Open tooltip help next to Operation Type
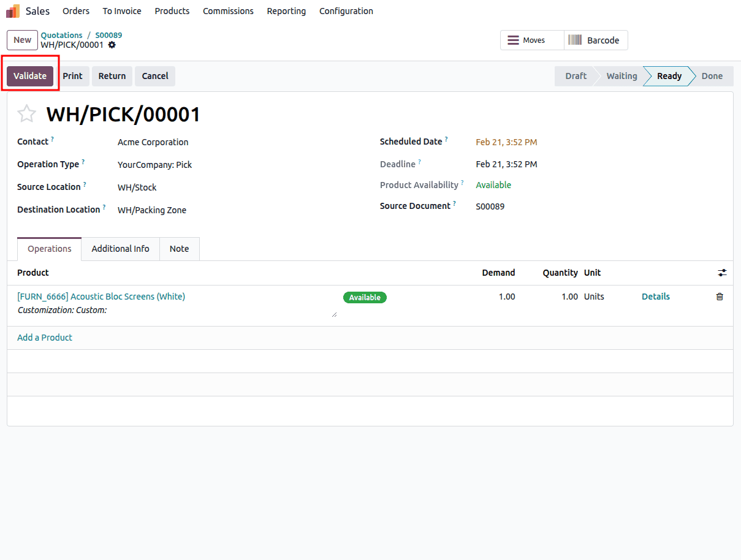The image size is (741, 560). [83, 162]
